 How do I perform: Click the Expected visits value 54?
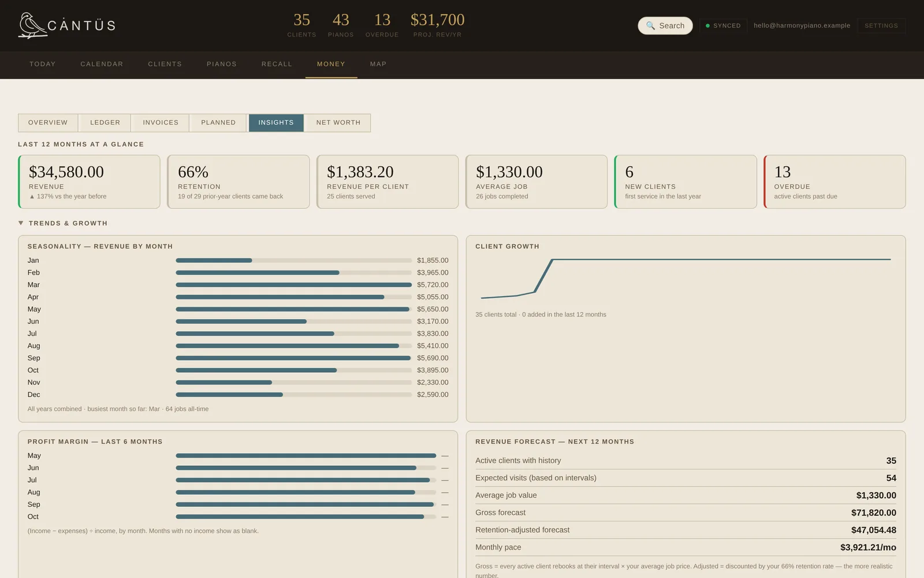[x=891, y=478]
